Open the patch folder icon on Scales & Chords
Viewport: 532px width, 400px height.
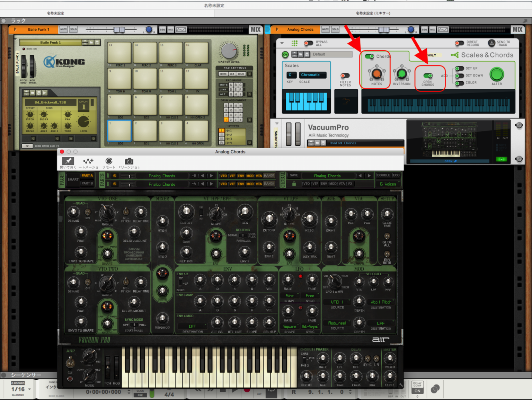coord(300,54)
